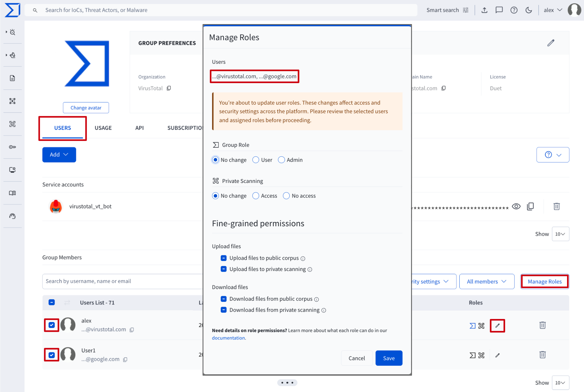
Task: Copy the service account API key
Action: point(530,206)
